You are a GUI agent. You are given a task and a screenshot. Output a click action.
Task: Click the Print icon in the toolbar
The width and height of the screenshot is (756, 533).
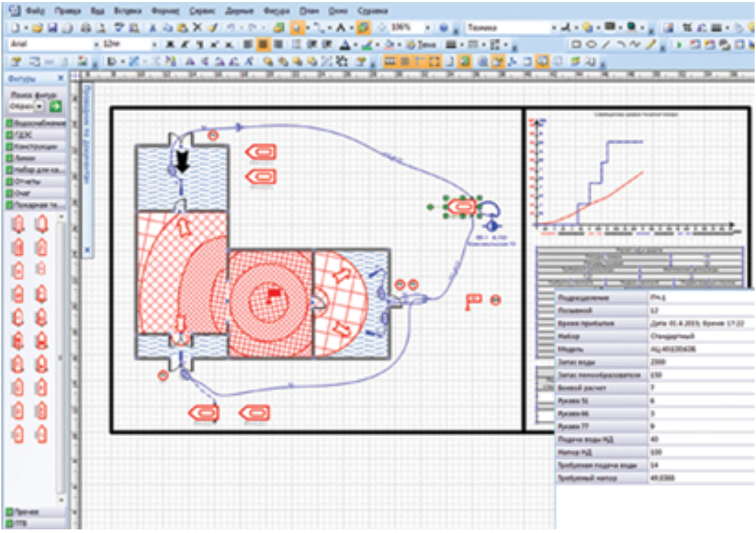coord(86,28)
